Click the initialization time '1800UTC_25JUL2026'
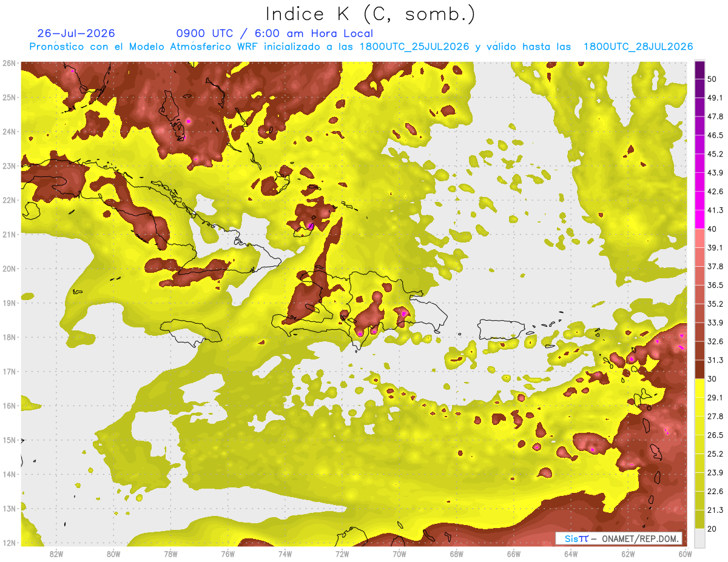This screenshot has height=562, width=728. click(x=414, y=47)
